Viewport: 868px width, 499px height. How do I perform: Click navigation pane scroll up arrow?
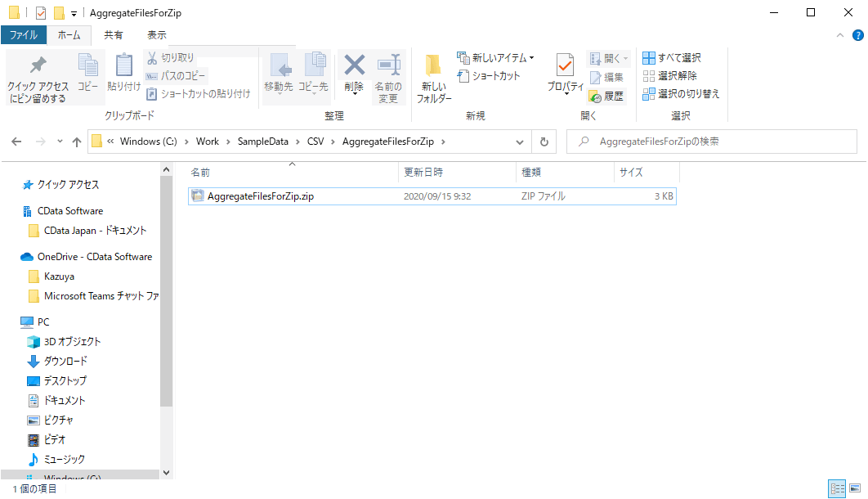point(166,169)
